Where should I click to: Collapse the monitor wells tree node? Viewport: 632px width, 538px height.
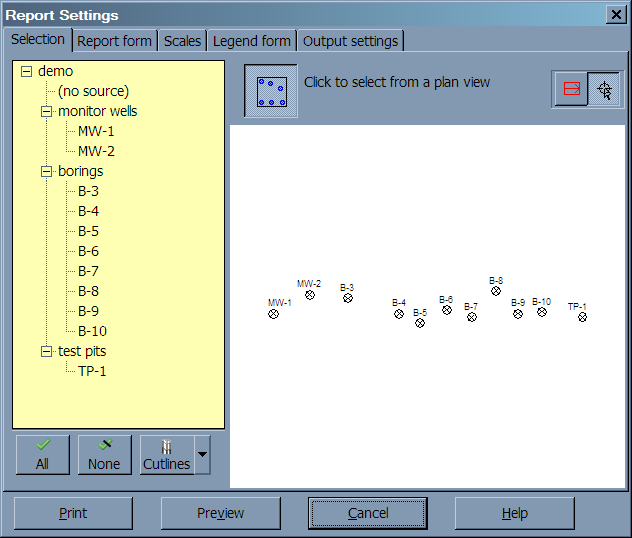(46, 111)
